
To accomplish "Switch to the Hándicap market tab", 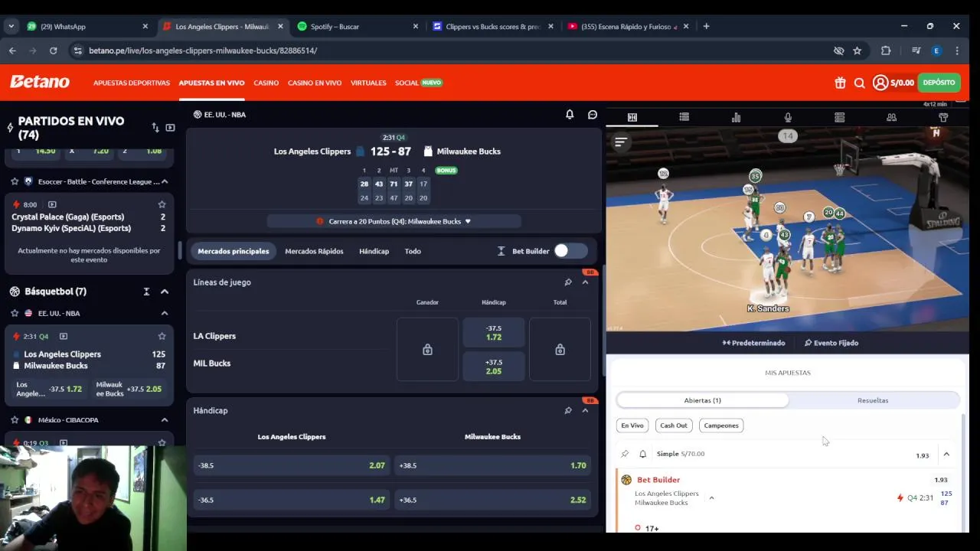I will tap(374, 251).
